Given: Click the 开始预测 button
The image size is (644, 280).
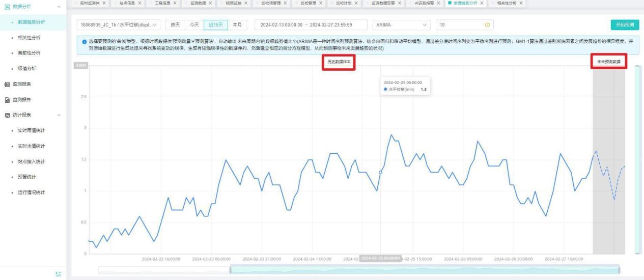Looking at the screenshot, I should (625, 25).
